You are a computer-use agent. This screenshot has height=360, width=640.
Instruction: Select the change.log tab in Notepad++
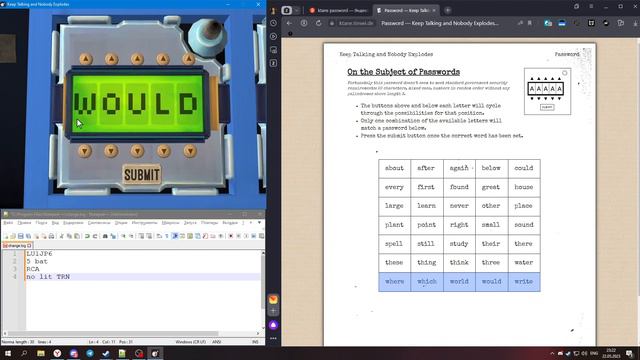click(17, 246)
